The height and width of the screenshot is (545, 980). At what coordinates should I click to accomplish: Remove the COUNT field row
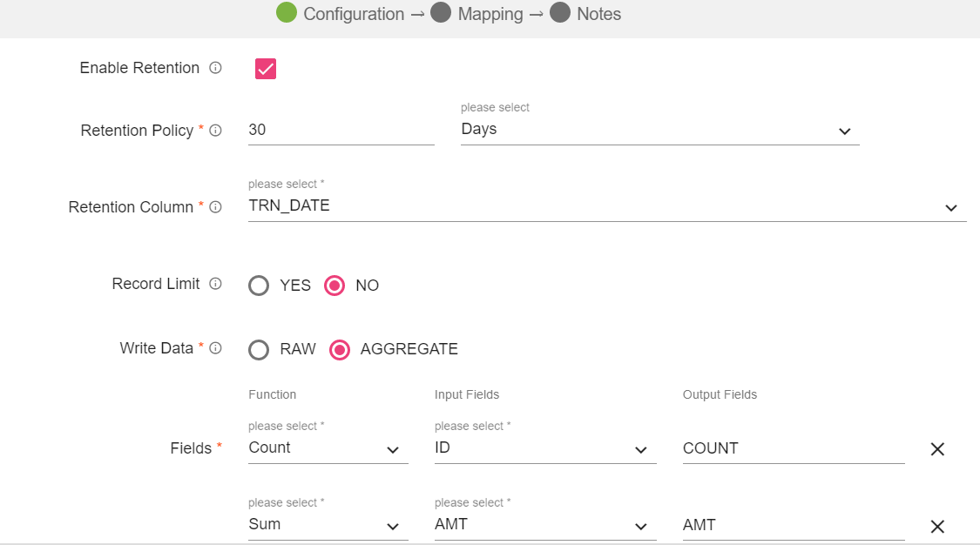click(x=937, y=449)
